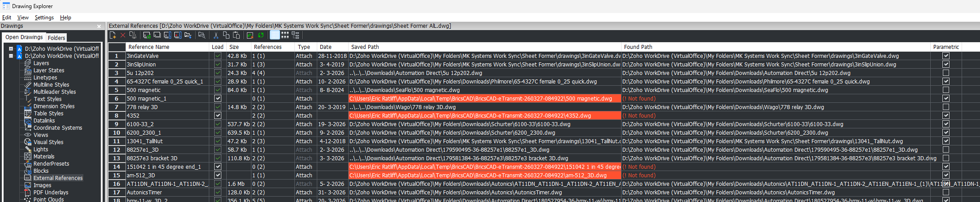Switch to icon grid view
The image size is (980, 202).
tap(285, 35)
